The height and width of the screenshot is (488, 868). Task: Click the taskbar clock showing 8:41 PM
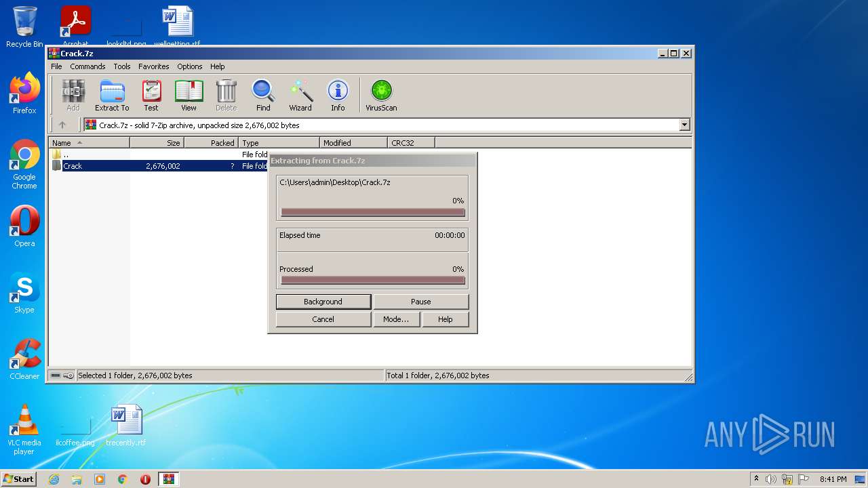click(x=833, y=479)
